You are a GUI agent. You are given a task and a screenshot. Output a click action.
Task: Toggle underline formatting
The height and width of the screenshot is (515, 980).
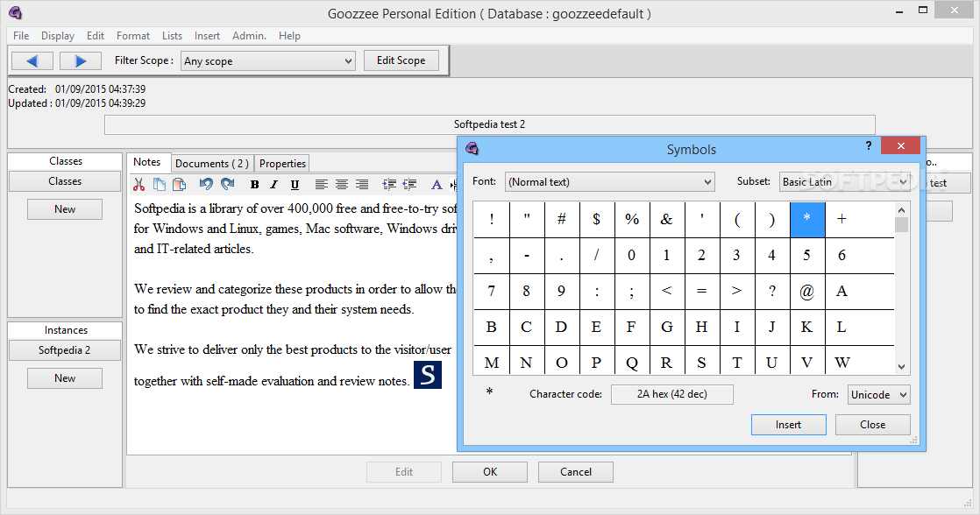pos(295,184)
